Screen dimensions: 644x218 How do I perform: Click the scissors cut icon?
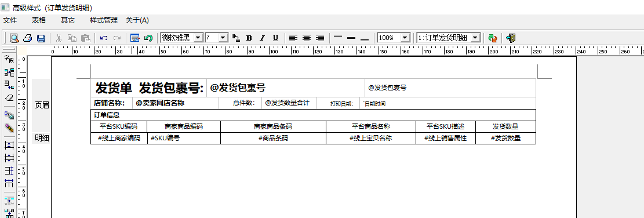point(59,38)
